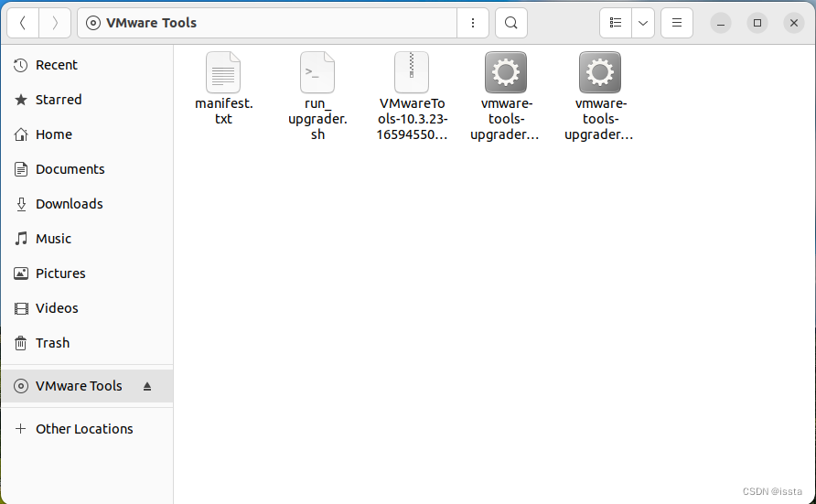Open Music in the sidebar
The width and height of the screenshot is (816, 504).
[87, 239]
